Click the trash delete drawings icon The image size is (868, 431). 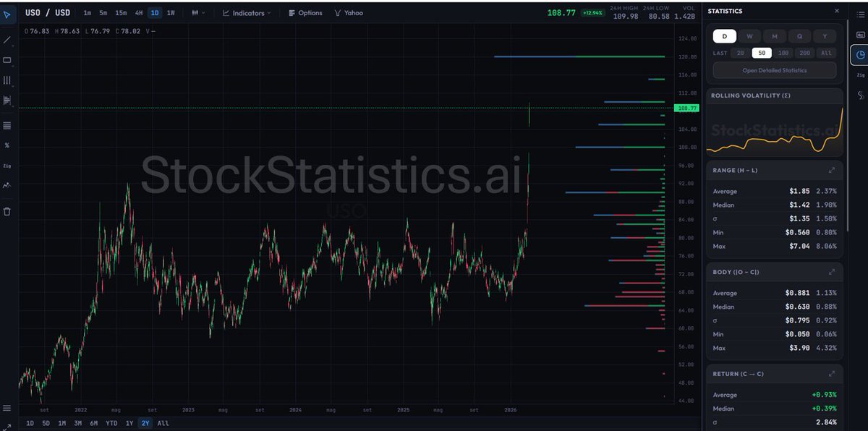[7, 211]
